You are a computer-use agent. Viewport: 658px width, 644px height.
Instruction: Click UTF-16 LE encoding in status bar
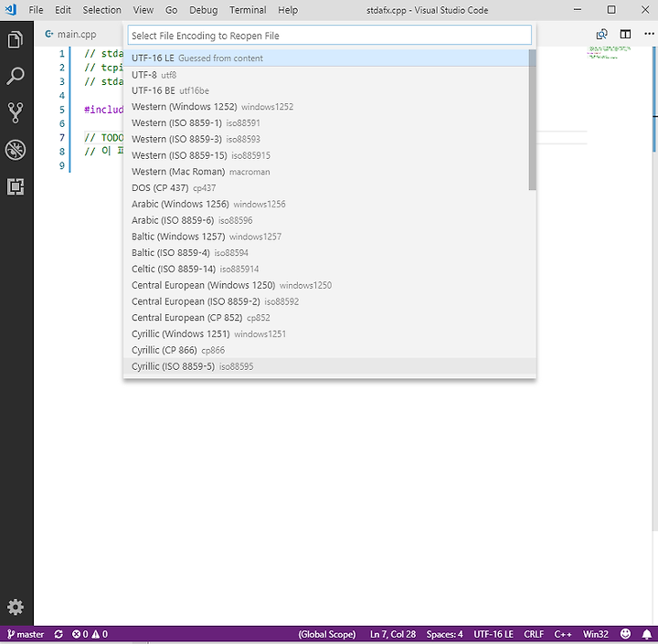click(x=493, y=634)
